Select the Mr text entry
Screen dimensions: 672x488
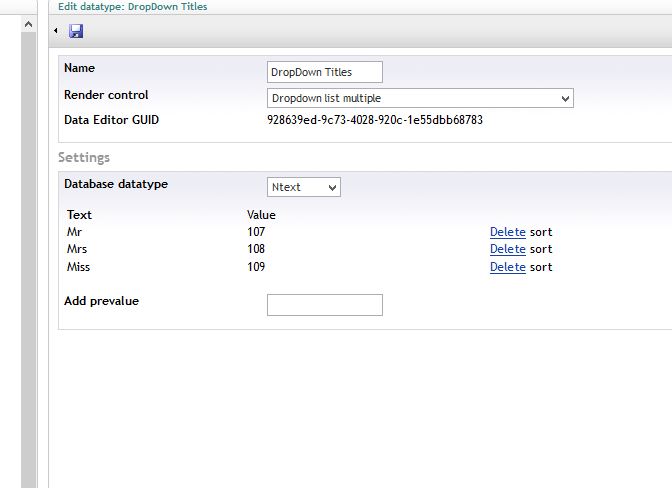74,232
